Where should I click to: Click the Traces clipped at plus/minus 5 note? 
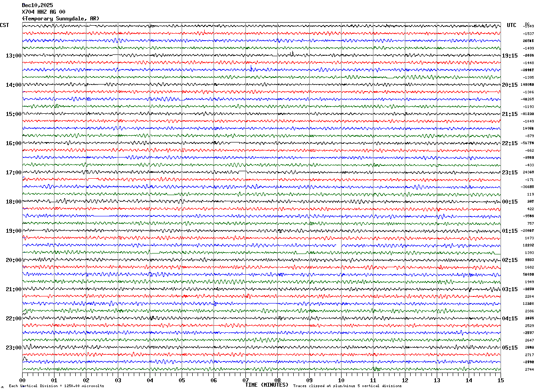347,386
